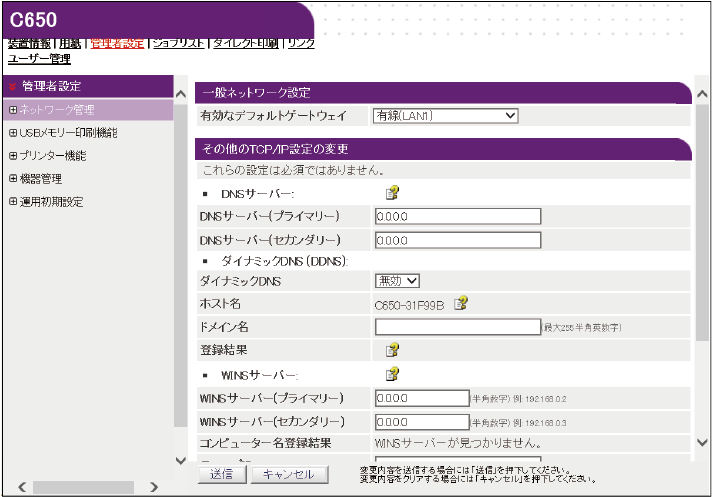Expand the 機器管理 tree node
712x497 pixels.
pyautogui.click(x=13, y=178)
